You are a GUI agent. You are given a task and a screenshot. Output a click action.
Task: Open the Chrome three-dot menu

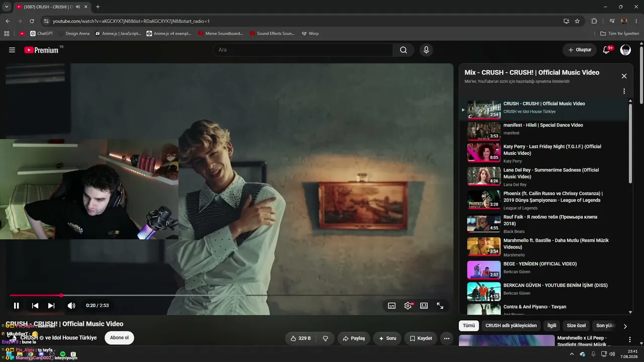(x=636, y=21)
